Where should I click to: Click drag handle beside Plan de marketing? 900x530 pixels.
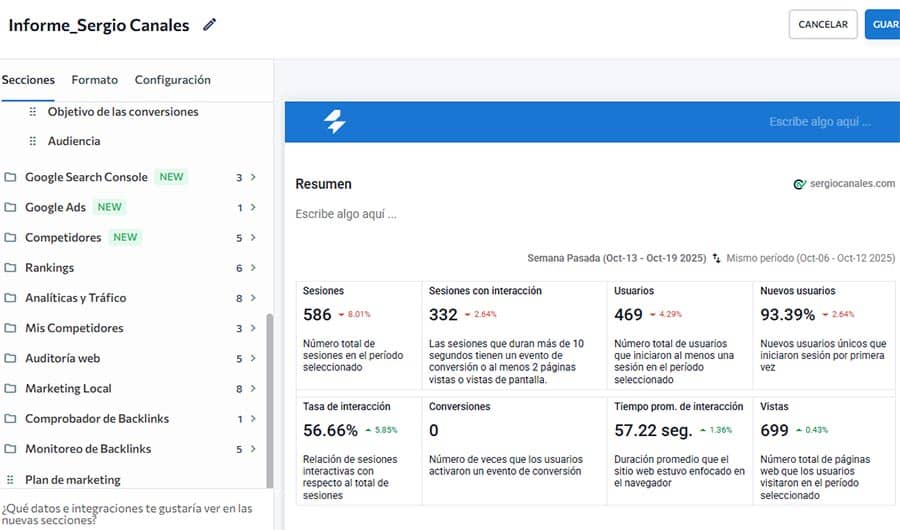(11, 480)
